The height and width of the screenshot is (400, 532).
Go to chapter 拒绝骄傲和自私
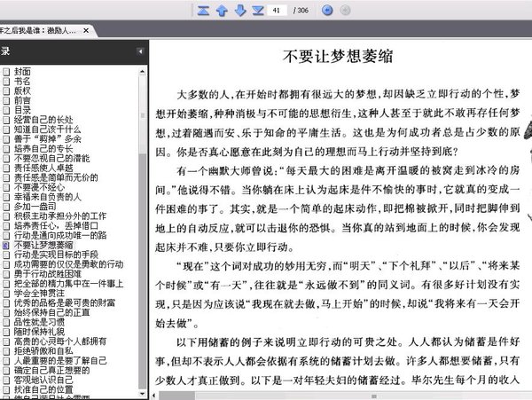click(43, 351)
